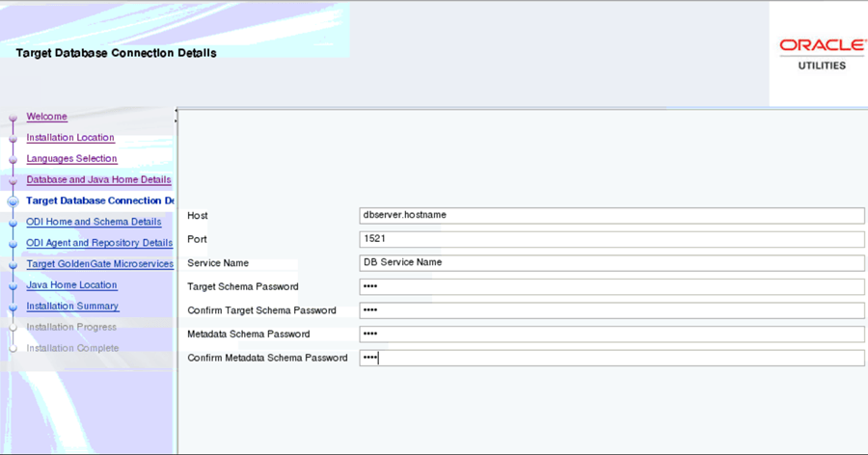This screenshot has width=868, height=455.
Task: Click the ODI Home step bullet icon
Action: point(14,223)
